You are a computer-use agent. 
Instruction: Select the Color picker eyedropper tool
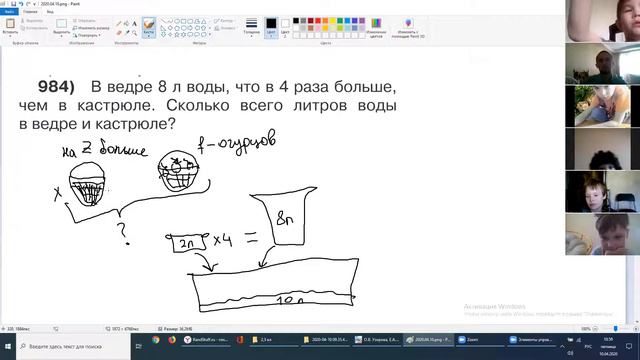click(x=127, y=33)
